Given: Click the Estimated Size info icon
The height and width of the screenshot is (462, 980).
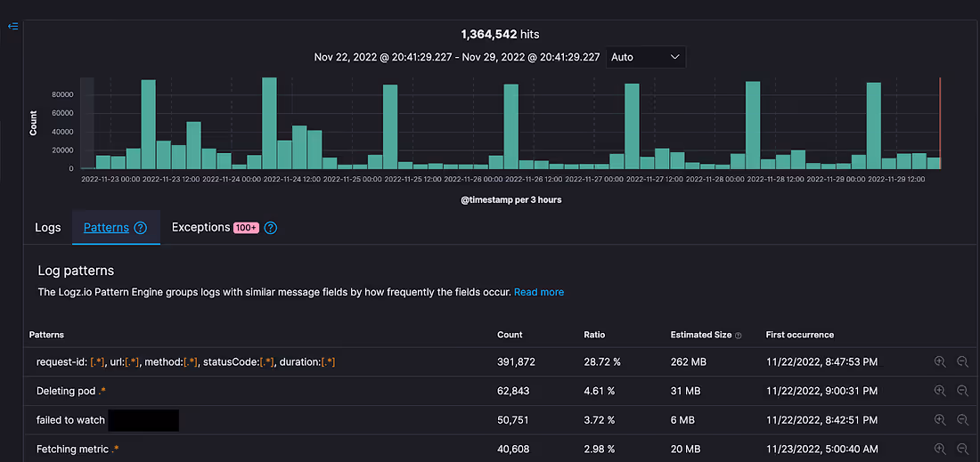Looking at the screenshot, I should point(739,336).
